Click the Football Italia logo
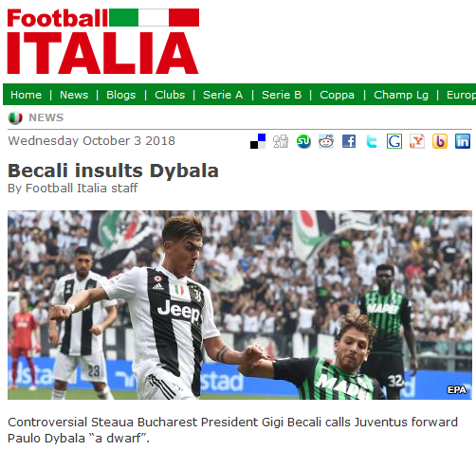476x450 pixels. [x=103, y=41]
